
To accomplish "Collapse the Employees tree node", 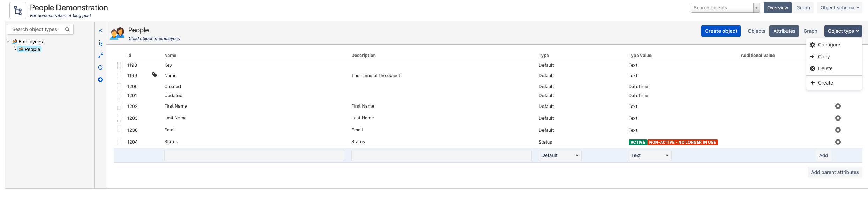I will pyautogui.click(x=8, y=41).
